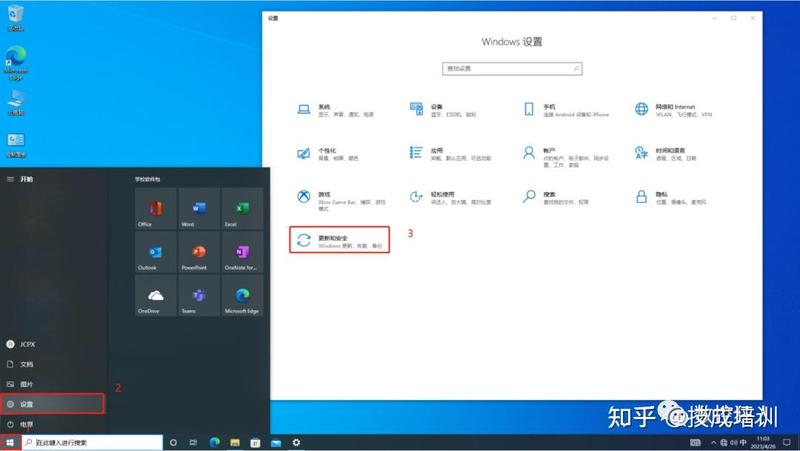Launch the PowerPoint tile in Start menu

click(199, 252)
